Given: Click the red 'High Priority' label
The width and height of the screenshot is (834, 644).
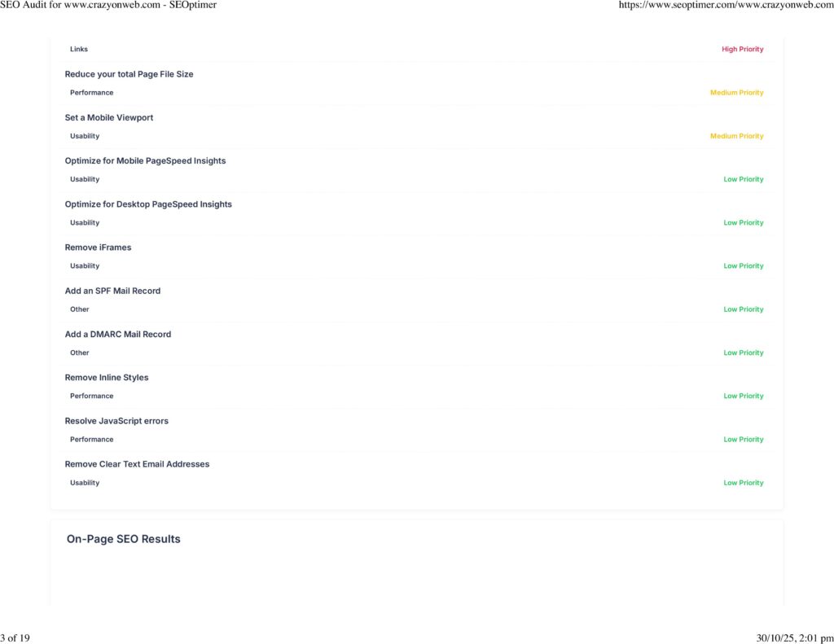Looking at the screenshot, I should pyautogui.click(x=742, y=50).
